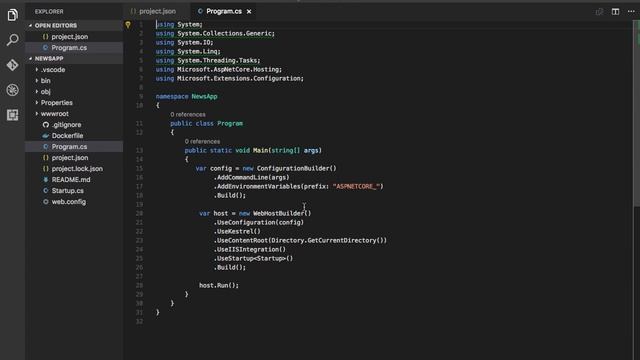Click the icon beside web.config
Viewport: 640px width, 360px height.
(x=46, y=202)
